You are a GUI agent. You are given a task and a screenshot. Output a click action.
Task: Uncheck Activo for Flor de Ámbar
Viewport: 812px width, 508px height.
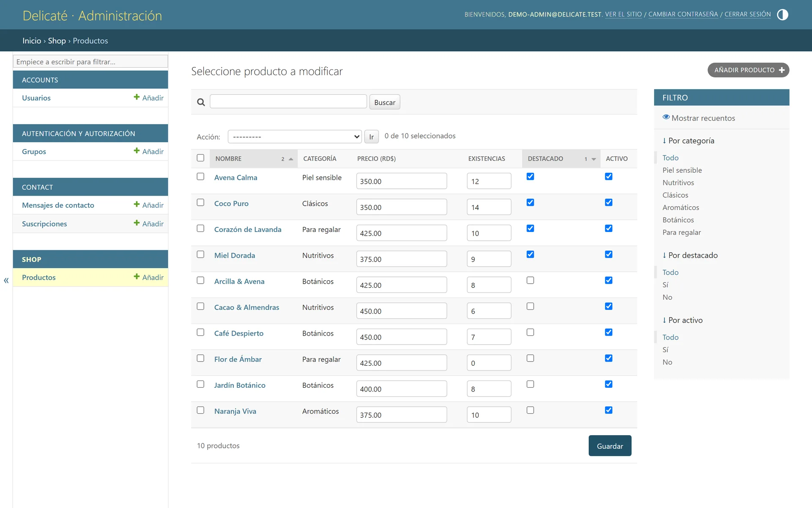(x=609, y=358)
